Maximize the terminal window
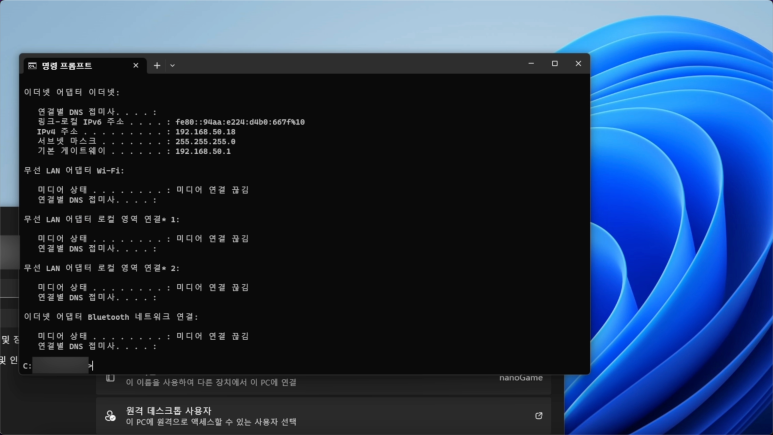The image size is (773, 435). [555, 64]
